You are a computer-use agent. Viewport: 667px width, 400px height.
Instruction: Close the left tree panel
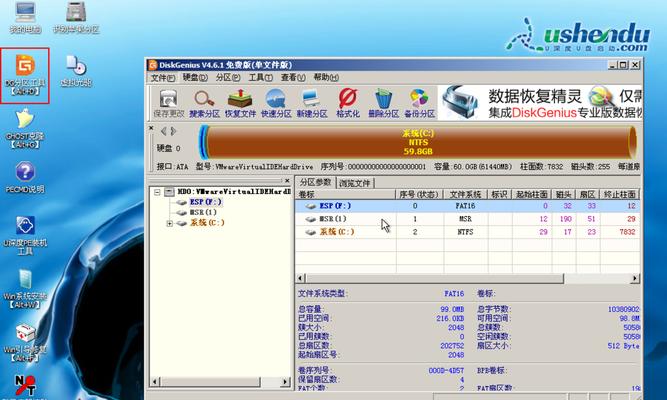click(x=287, y=180)
